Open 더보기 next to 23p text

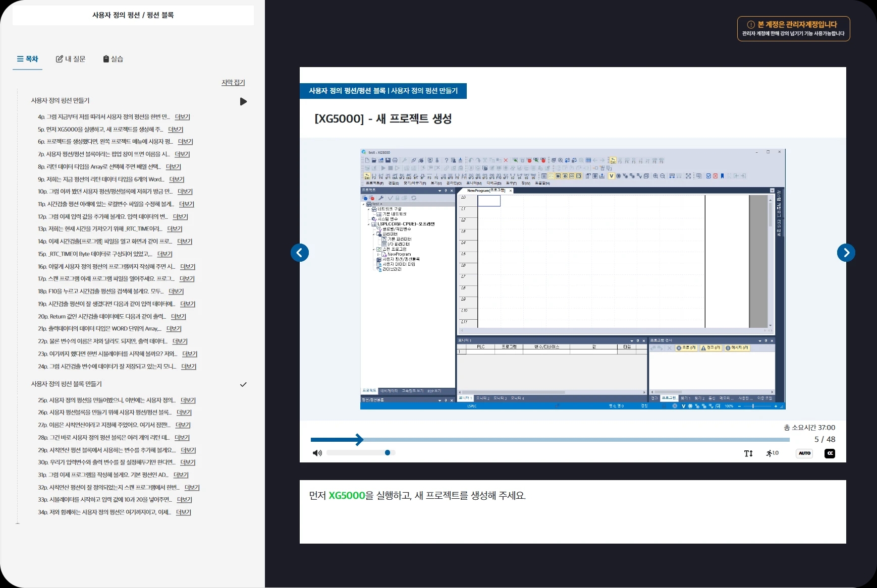pyautogui.click(x=190, y=354)
